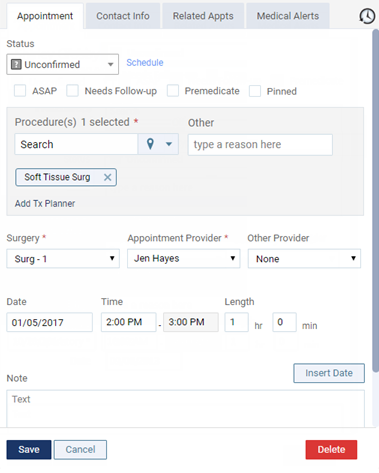Go to the Related Appts tab

(203, 16)
